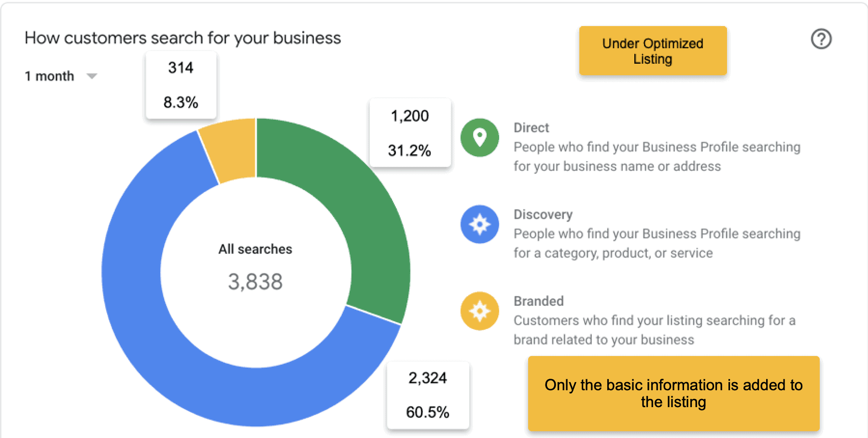This screenshot has height=438, width=868.
Task: Click the help question mark icon
Action: click(x=821, y=39)
